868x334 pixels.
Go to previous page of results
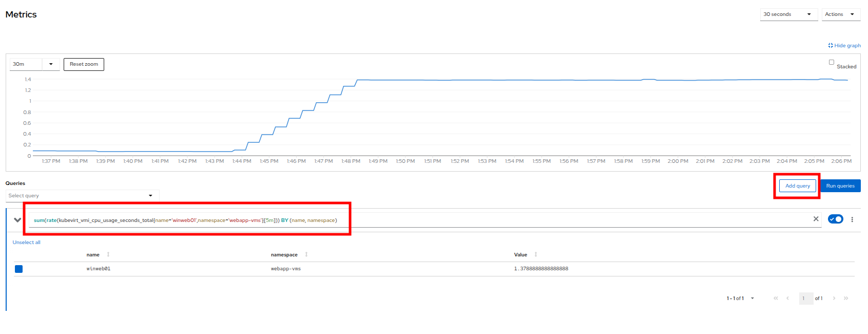(x=787, y=299)
